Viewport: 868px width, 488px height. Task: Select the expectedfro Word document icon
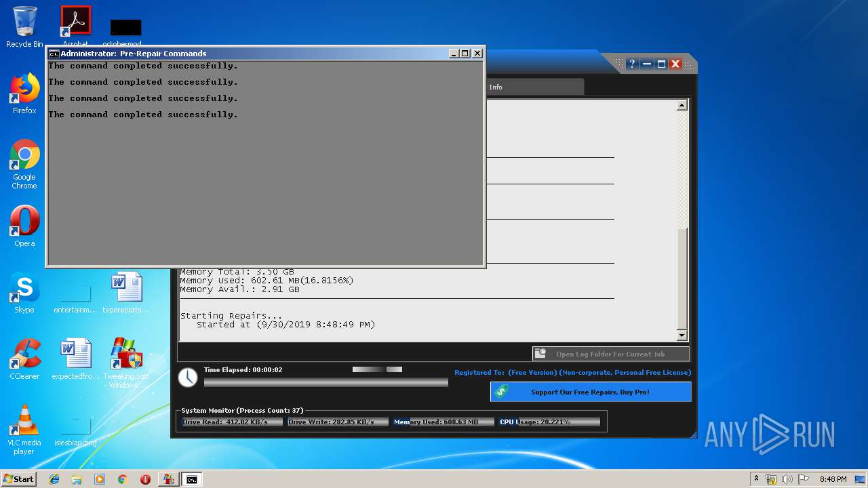pyautogui.click(x=75, y=359)
